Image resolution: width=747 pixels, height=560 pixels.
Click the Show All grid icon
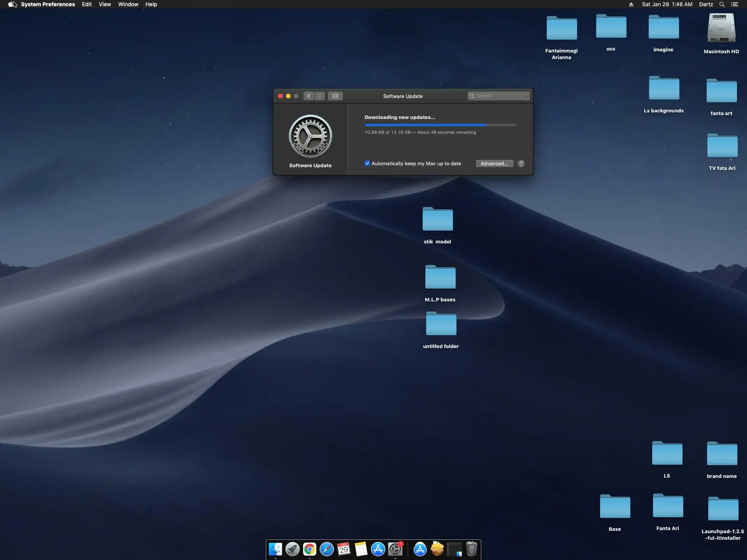pyautogui.click(x=335, y=96)
